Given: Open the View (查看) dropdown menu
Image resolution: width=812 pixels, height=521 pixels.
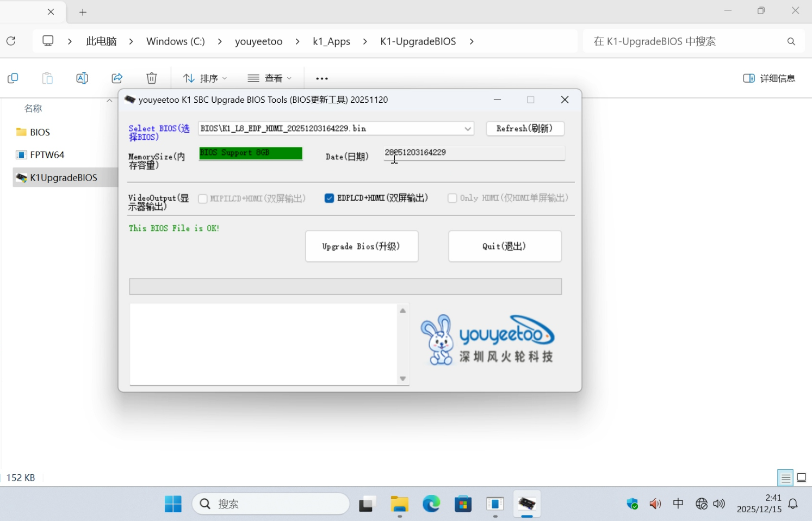Looking at the screenshot, I should tap(270, 78).
